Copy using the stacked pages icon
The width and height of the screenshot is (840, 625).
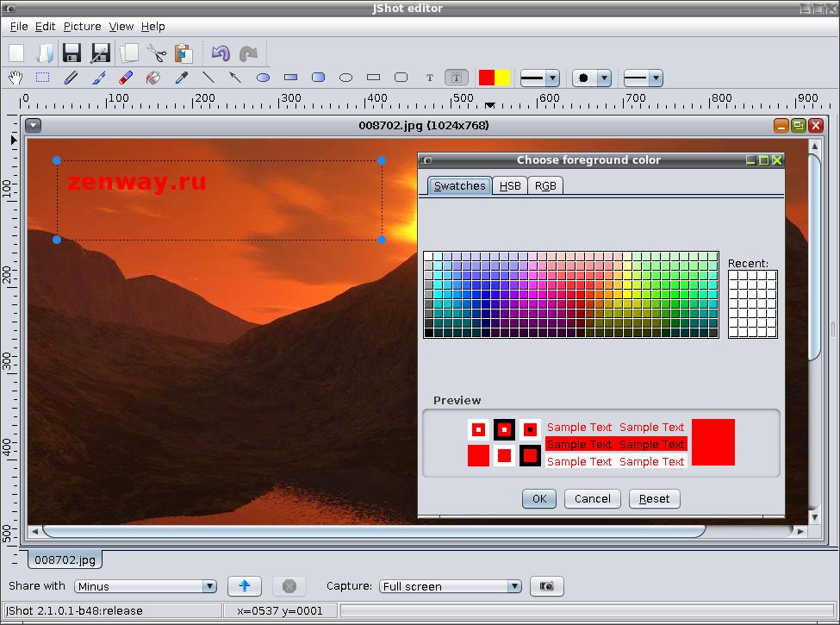(129, 53)
